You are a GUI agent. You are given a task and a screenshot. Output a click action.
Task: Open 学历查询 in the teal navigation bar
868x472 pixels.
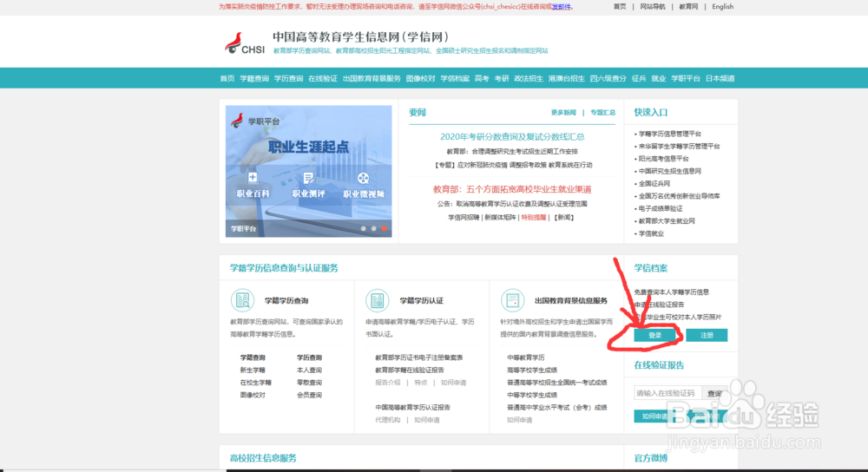coord(288,79)
